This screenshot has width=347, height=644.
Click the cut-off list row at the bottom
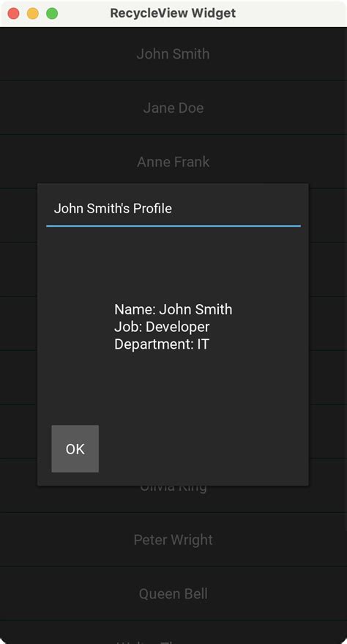[x=173, y=632]
